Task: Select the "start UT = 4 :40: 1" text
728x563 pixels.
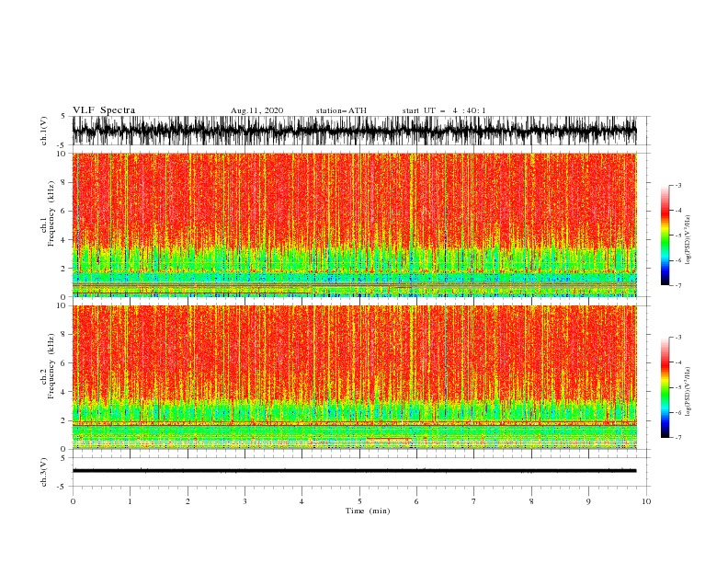Action: coord(444,110)
